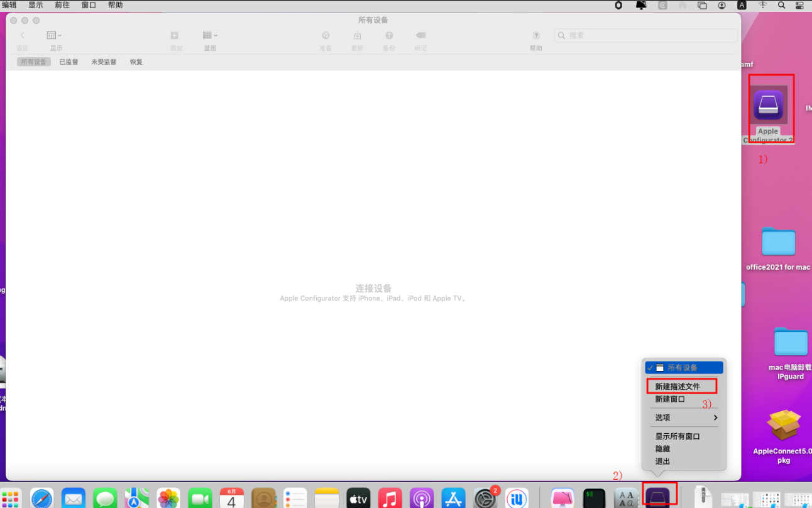Click the 搜索 search field
The width and height of the screenshot is (812, 508).
tap(645, 36)
